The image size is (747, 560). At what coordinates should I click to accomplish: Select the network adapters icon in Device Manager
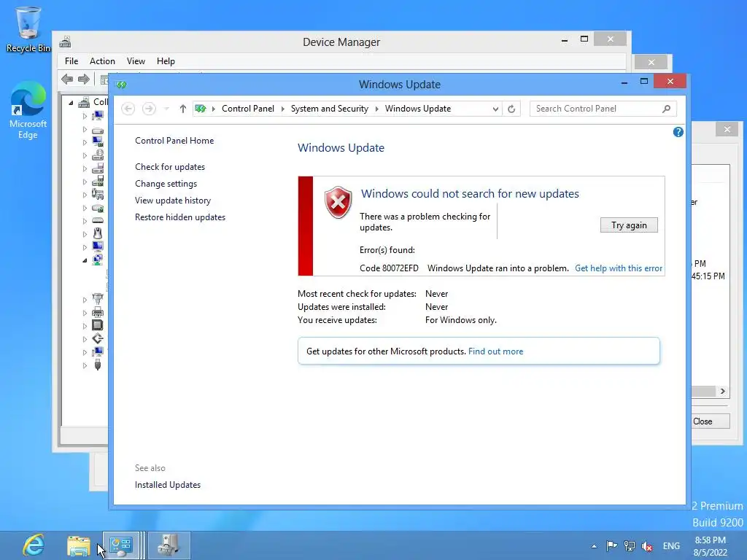tap(98, 260)
